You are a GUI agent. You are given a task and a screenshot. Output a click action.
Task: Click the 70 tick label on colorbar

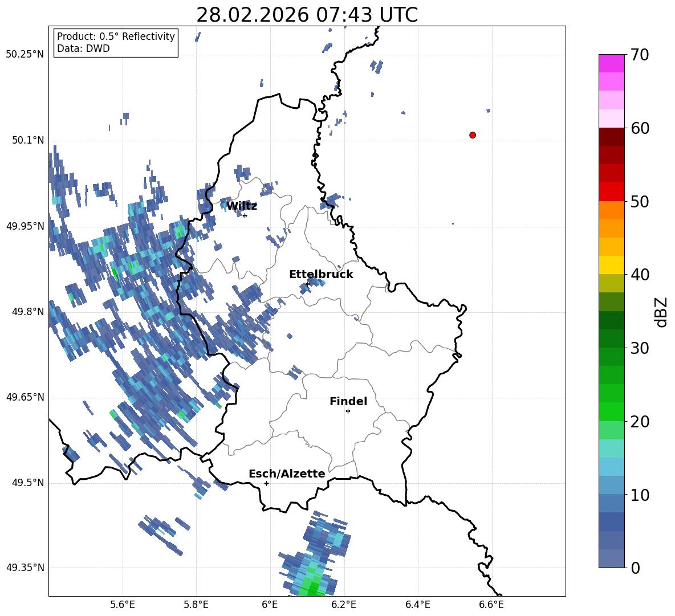[640, 55]
